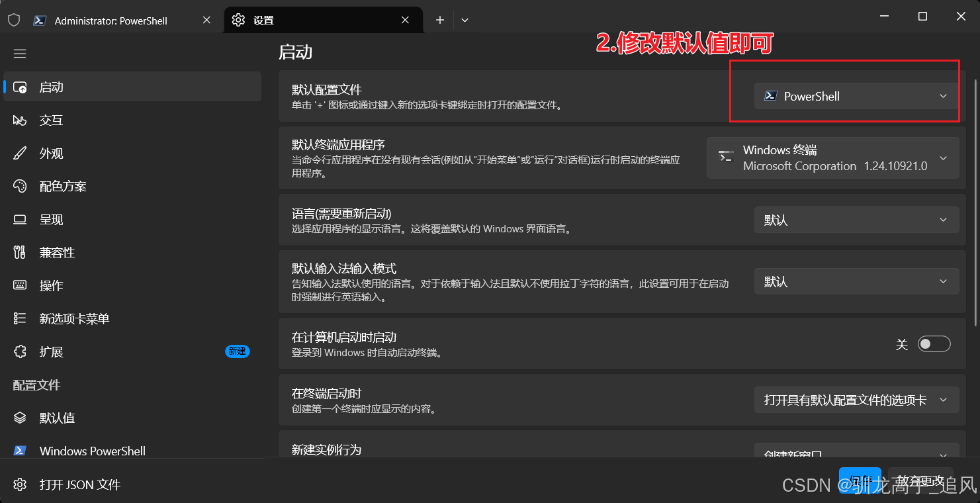
Task: Switch to the 设置 tab
Action: pos(324,21)
